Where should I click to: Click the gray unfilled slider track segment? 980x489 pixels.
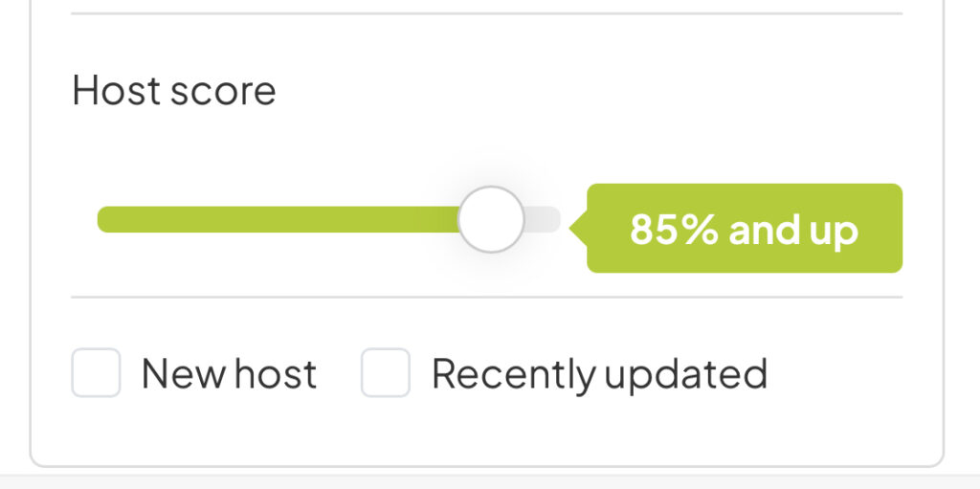point(544,219)
